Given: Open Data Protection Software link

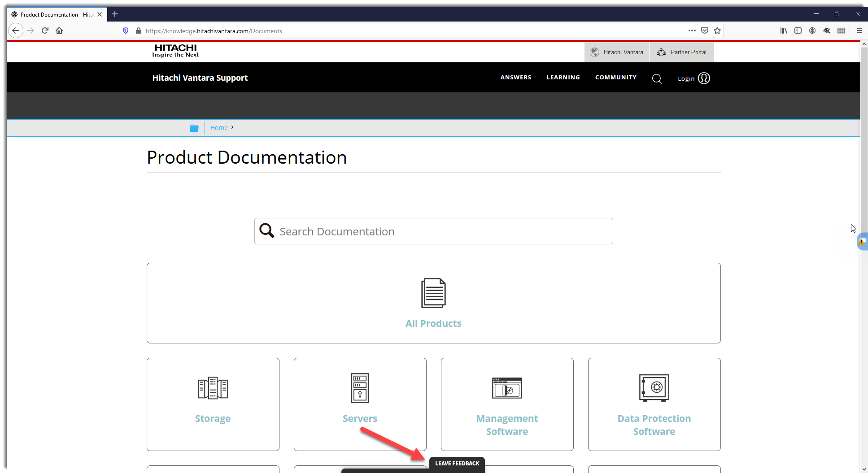Looking at the screenshot, I should [x=654, y=425].
